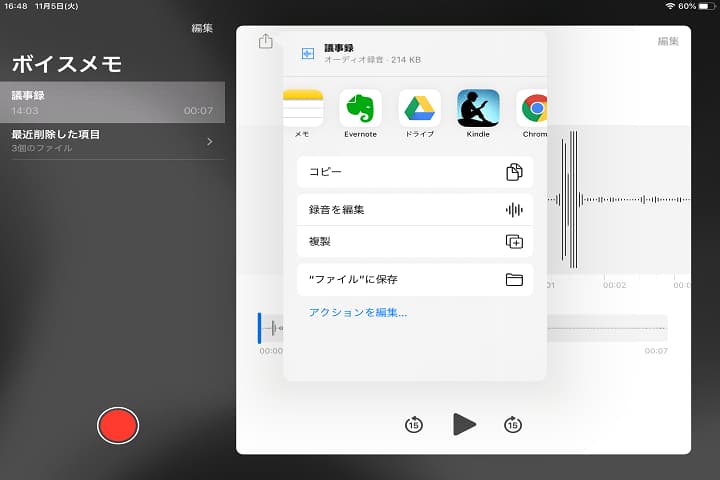Click the 3個のファイル subtitle

pos(42,148)
